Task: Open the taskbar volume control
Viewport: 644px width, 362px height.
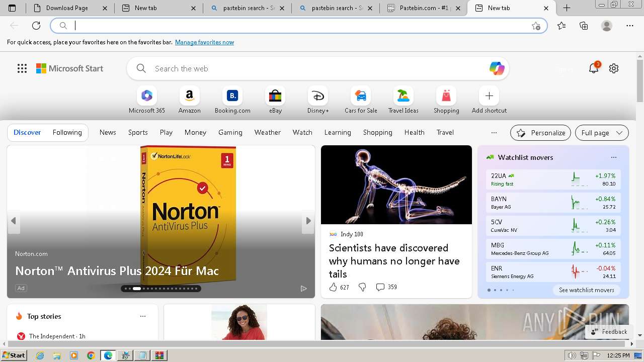Action: [x=572, y=355]
